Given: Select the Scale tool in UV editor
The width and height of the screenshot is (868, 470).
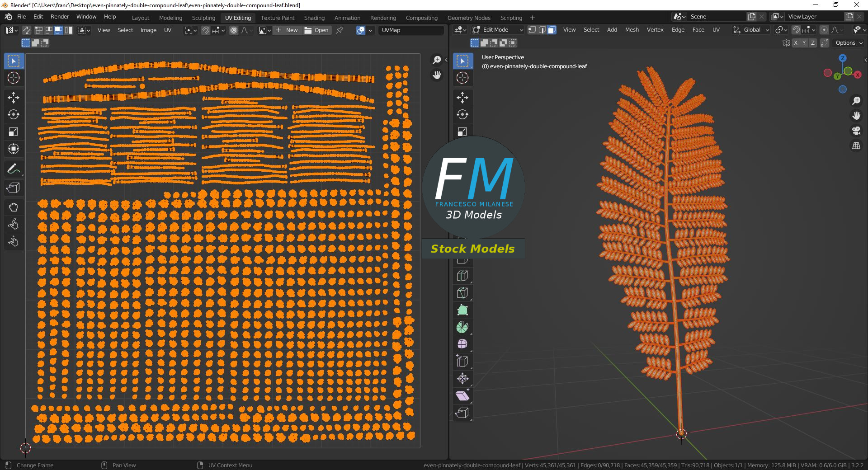Looking at the screenshot, I should pos(14,132).
